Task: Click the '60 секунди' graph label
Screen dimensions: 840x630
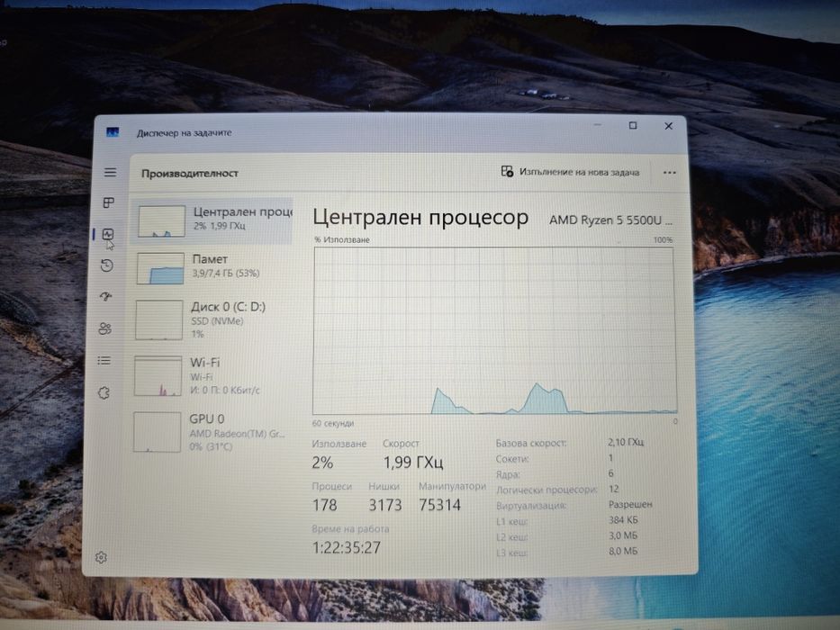Action: (x=333, y=423)
